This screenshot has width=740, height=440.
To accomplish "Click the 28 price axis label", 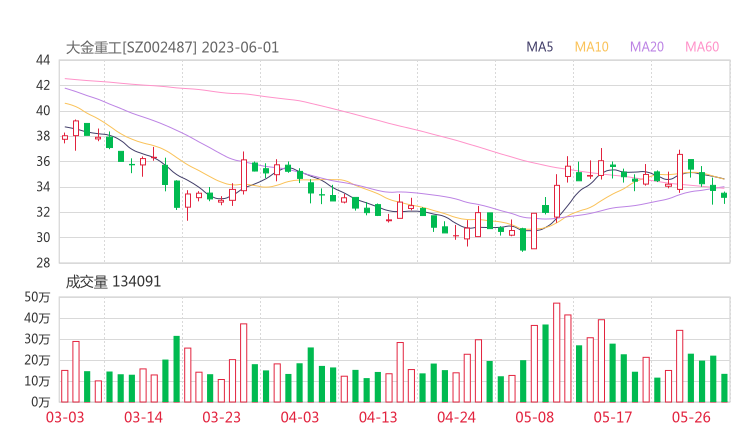I will point(42,263).
